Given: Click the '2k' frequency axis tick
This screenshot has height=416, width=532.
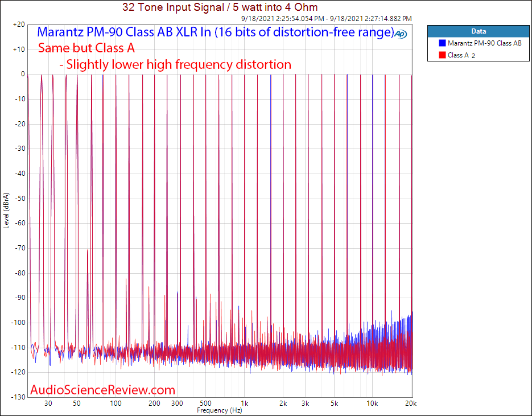Looking at the screenshot, I should [283, 403].
